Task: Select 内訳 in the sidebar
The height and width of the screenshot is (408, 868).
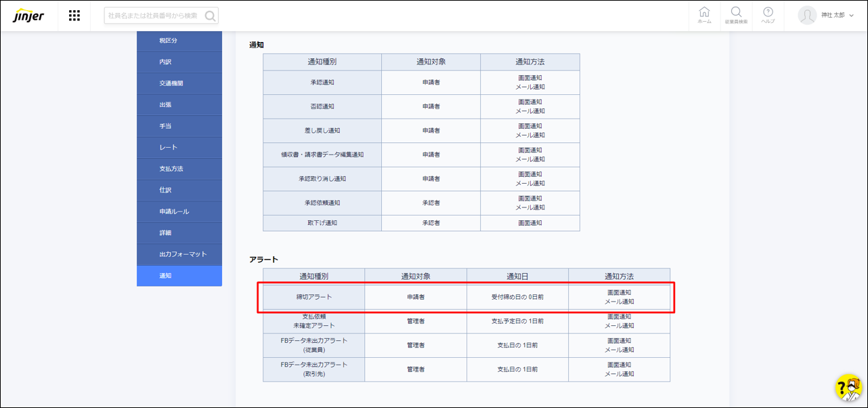Action: [x=179, y=62]
